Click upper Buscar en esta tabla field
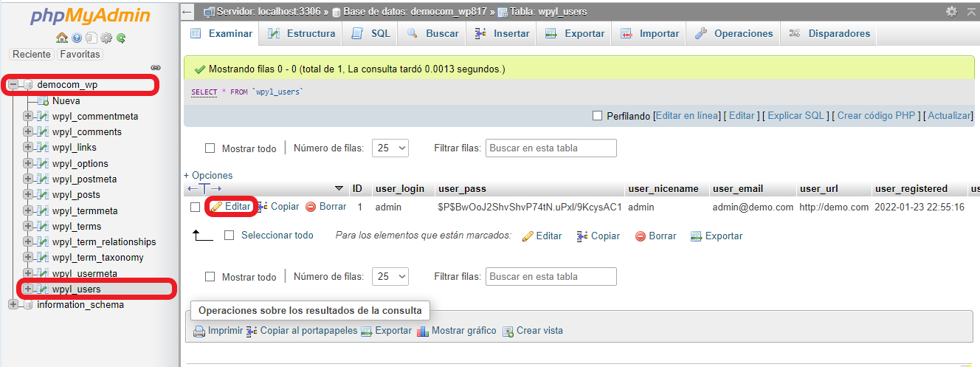The height and width of the screenshot is (367, 980). (551, 148)
